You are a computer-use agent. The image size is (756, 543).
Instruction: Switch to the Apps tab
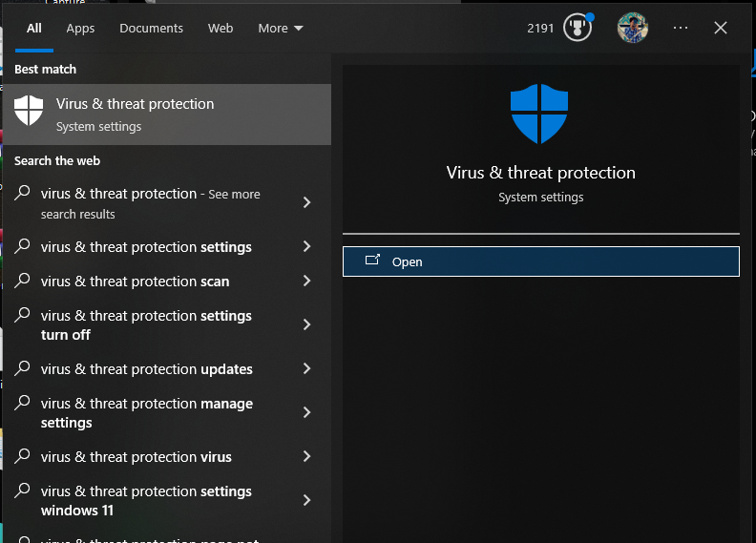[x=80, y=28]
